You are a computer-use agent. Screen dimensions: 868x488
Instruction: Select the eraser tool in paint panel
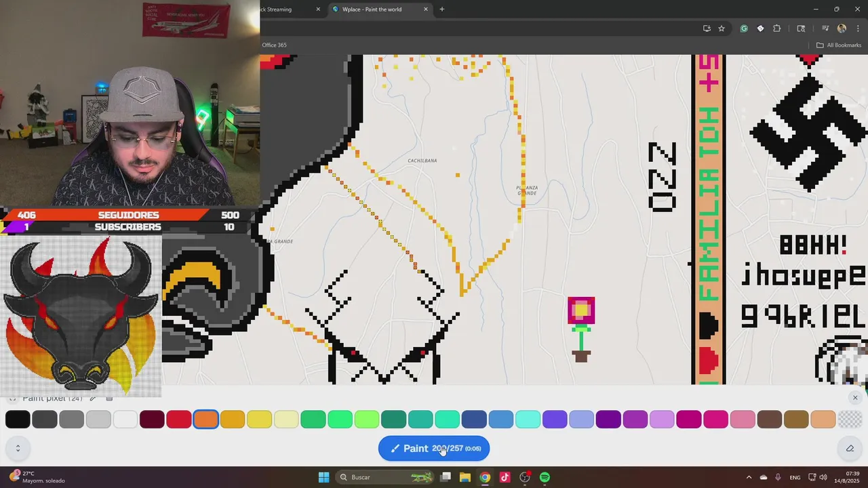[x=850, y=448]
